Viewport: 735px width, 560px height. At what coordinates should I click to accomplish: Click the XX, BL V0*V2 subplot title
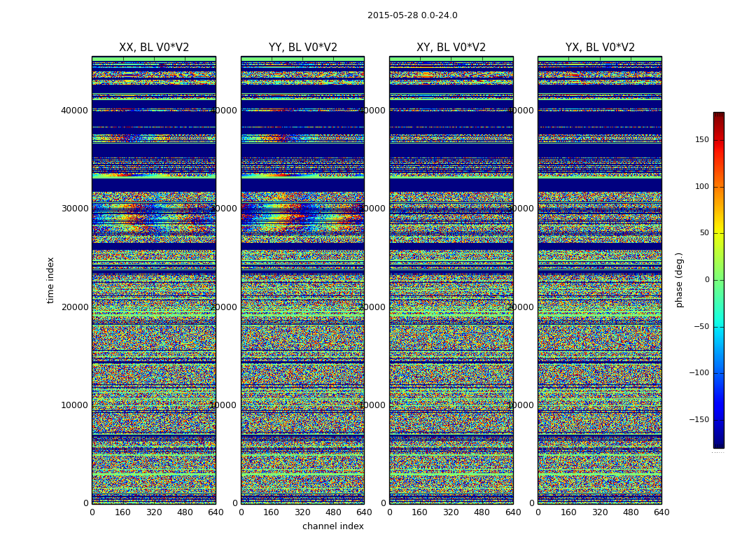coord(154,48)
